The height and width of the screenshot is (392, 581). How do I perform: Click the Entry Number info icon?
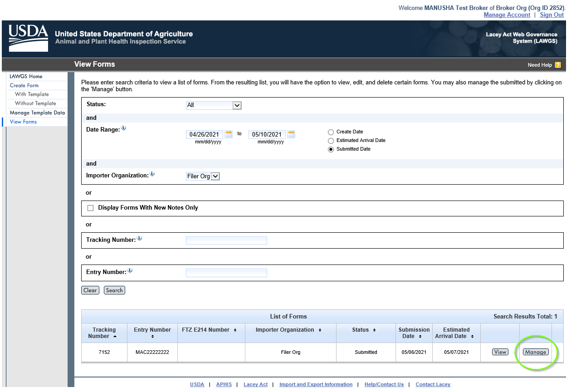click(x=130, y=271)
